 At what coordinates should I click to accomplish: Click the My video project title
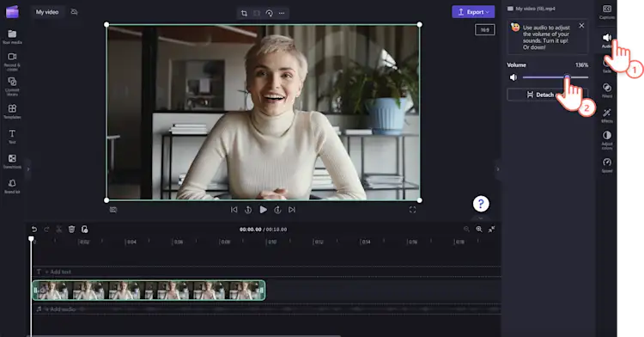pos(47,12)
